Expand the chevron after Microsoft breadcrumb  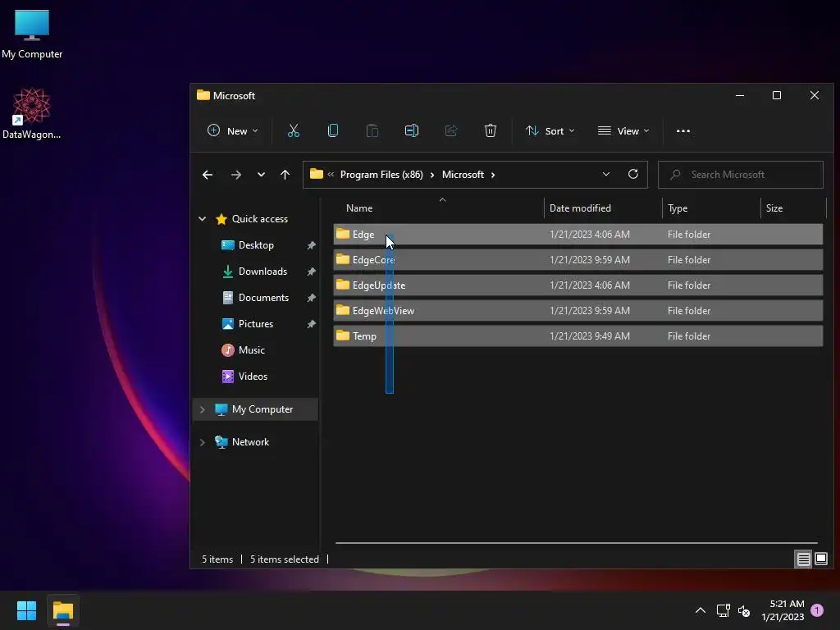point(493,175)
